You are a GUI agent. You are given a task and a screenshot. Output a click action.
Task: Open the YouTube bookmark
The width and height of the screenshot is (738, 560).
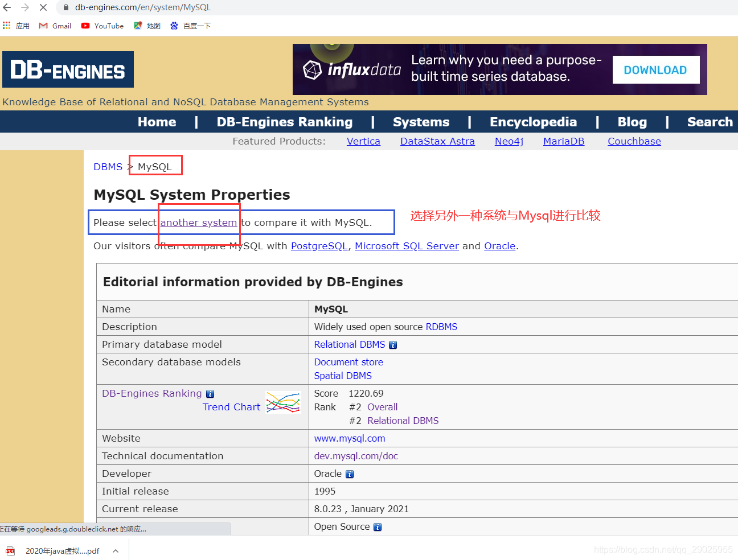point(102,26)
